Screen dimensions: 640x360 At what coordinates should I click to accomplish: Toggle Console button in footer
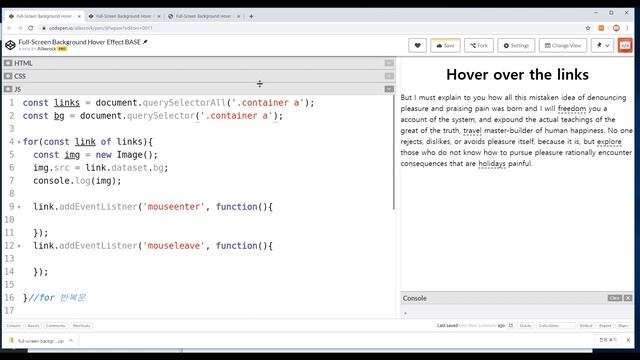click(x=13, y=326)
